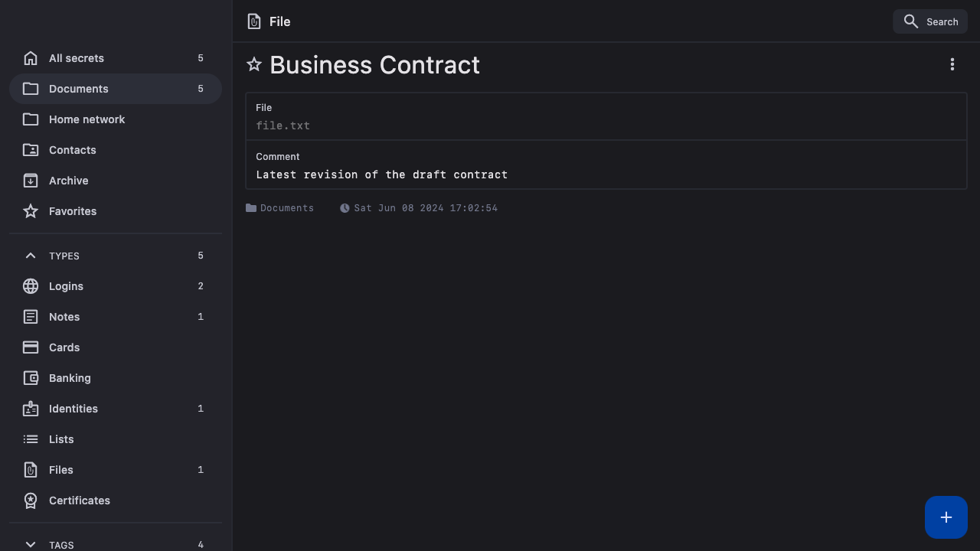This screenshot has height=551, width=980.
Task: Select the Cards type icon
Action: click(31, 347)
